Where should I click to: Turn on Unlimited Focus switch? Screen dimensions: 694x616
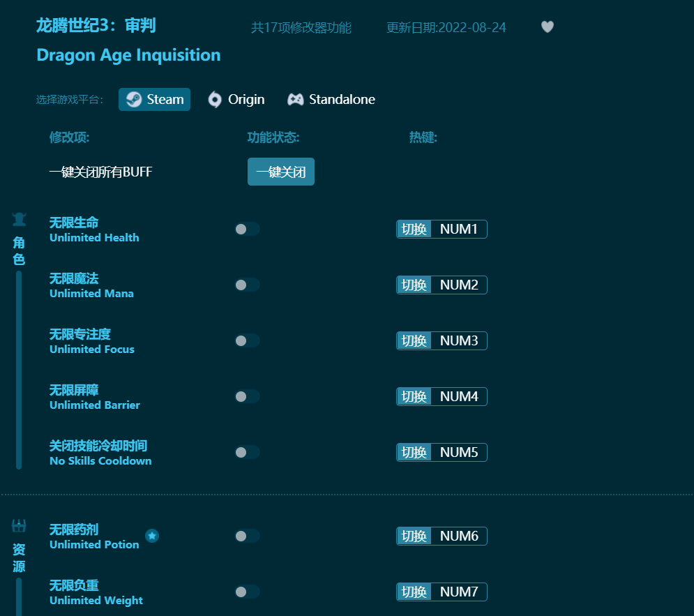[x=248, y=340]
